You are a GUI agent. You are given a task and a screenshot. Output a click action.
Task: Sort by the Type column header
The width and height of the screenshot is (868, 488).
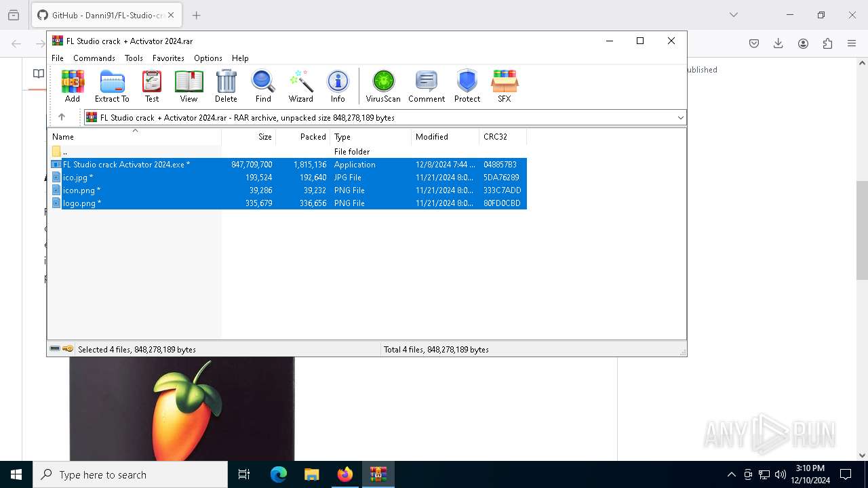click(370, 137)
